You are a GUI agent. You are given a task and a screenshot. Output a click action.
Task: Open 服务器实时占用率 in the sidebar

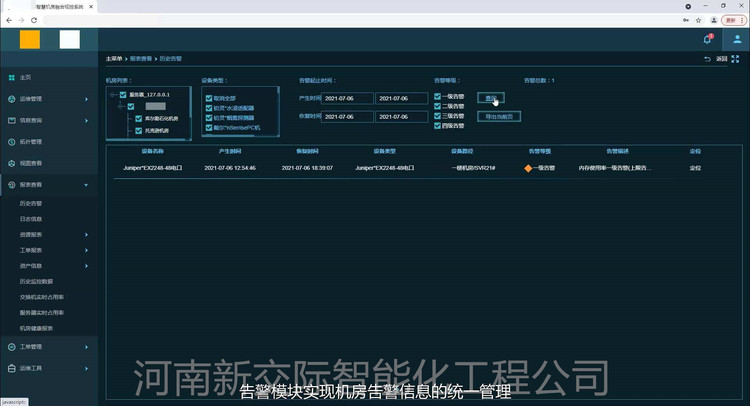(x=42, y=313)
